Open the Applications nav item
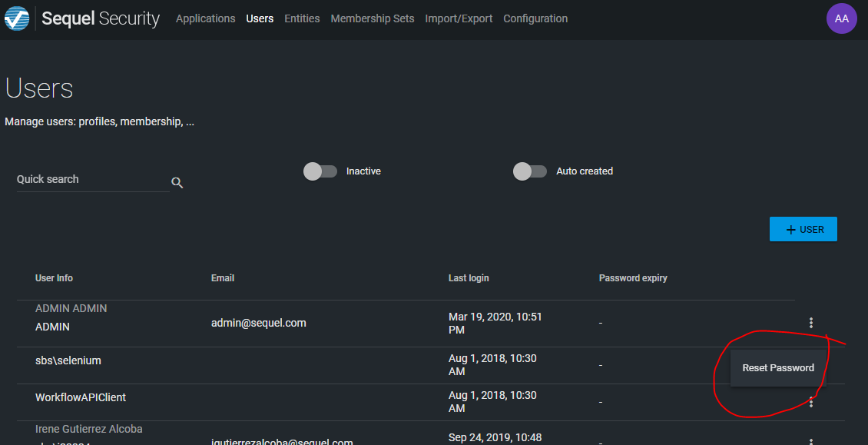The image size is (868, 445). (x=205, y=18)
